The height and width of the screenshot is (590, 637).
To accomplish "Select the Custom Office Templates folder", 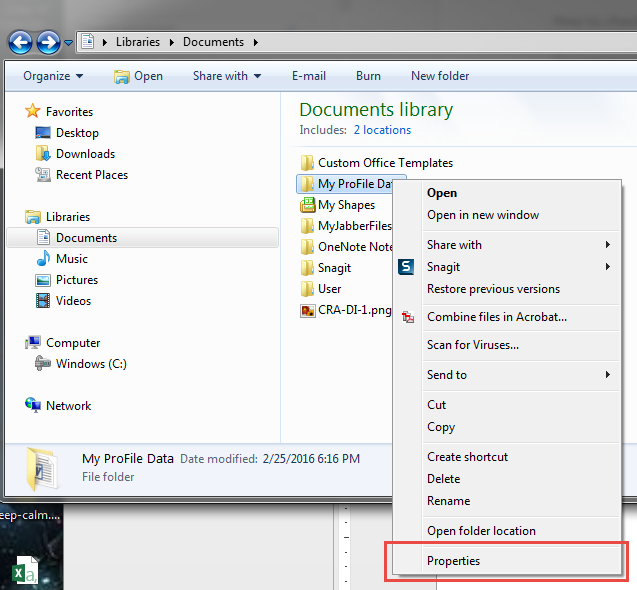I will click(377, 163).
